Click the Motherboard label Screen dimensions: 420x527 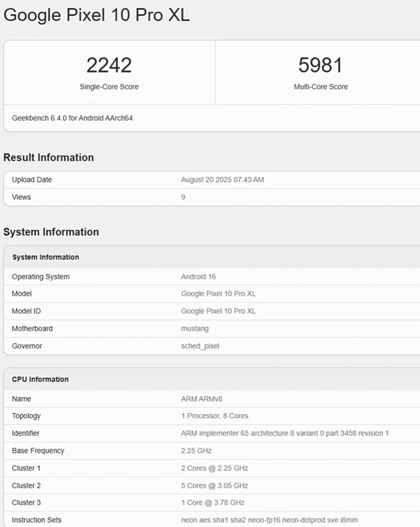32,328
